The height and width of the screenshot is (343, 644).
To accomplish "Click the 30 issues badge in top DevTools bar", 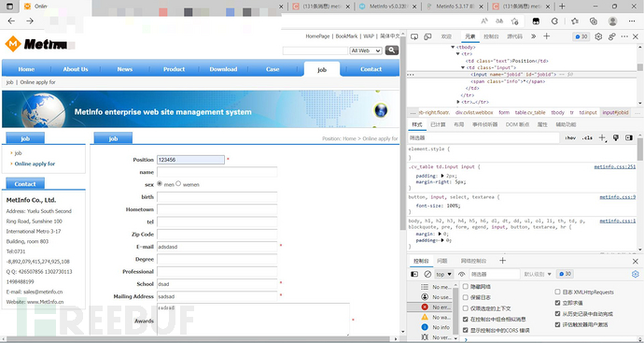I will click(581, 36).
